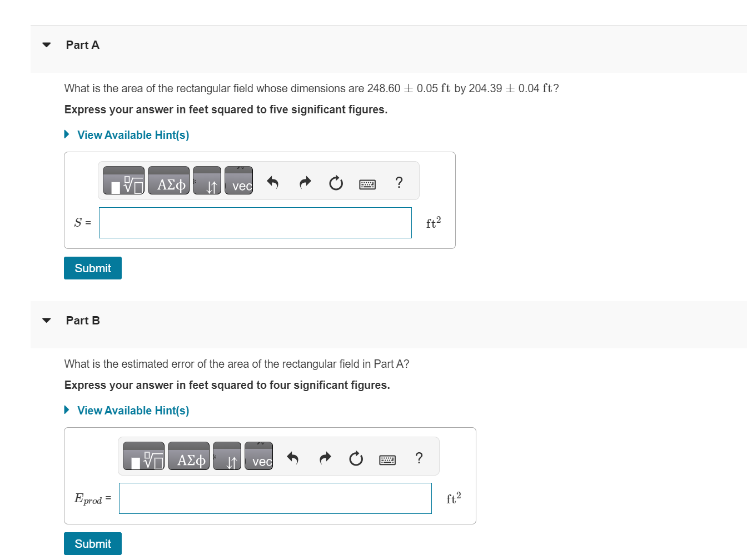
Task: Submit the Part B answer
Action: click(92, 543)
